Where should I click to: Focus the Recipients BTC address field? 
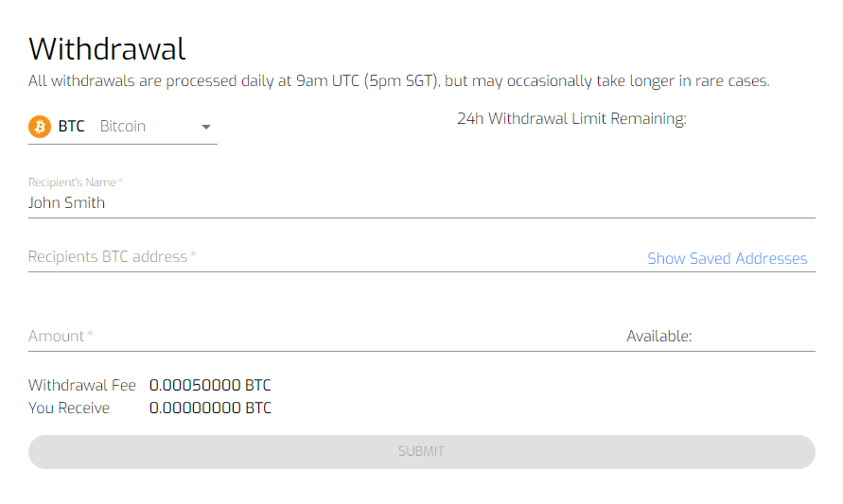point(333,257)
